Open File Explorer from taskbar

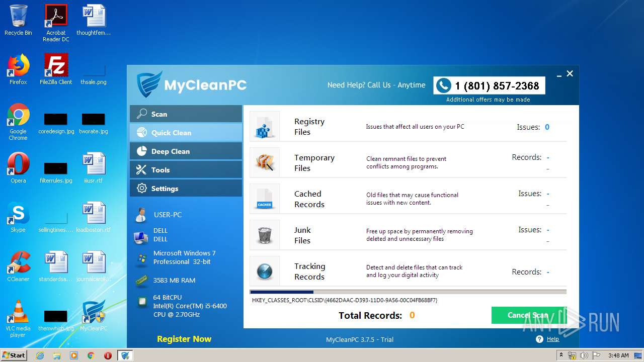point(57,355)
